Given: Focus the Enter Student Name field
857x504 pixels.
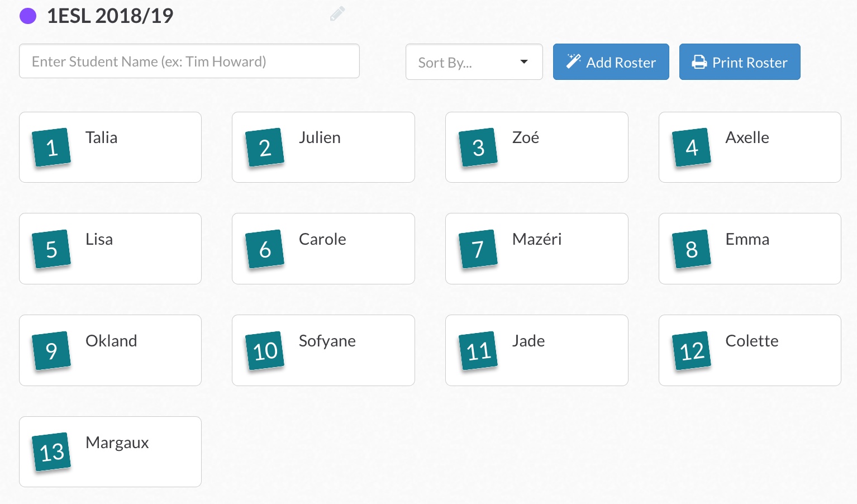Looking at the screenshot, I should (x=189, y=61).
